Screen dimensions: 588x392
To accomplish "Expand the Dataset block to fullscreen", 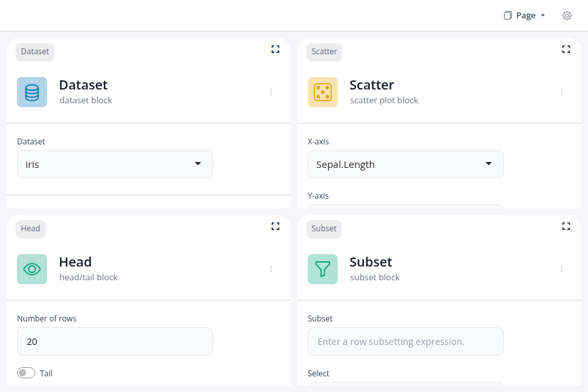I will pos(275,49).
